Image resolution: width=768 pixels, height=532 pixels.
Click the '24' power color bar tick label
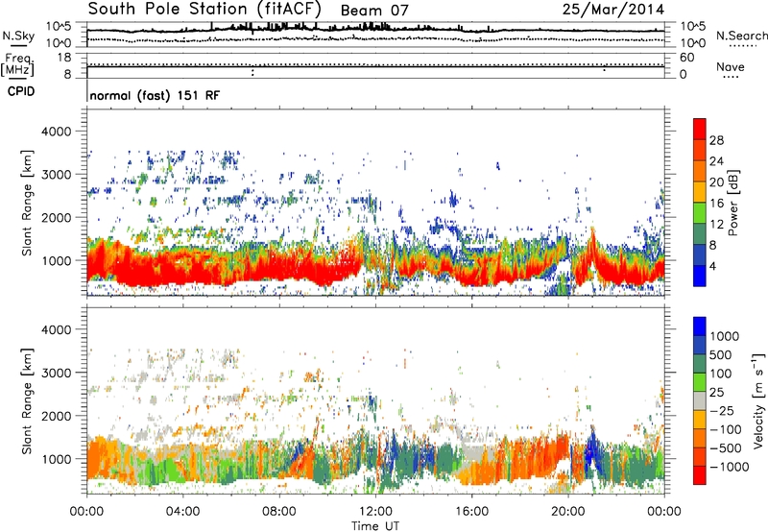point(716,161)
